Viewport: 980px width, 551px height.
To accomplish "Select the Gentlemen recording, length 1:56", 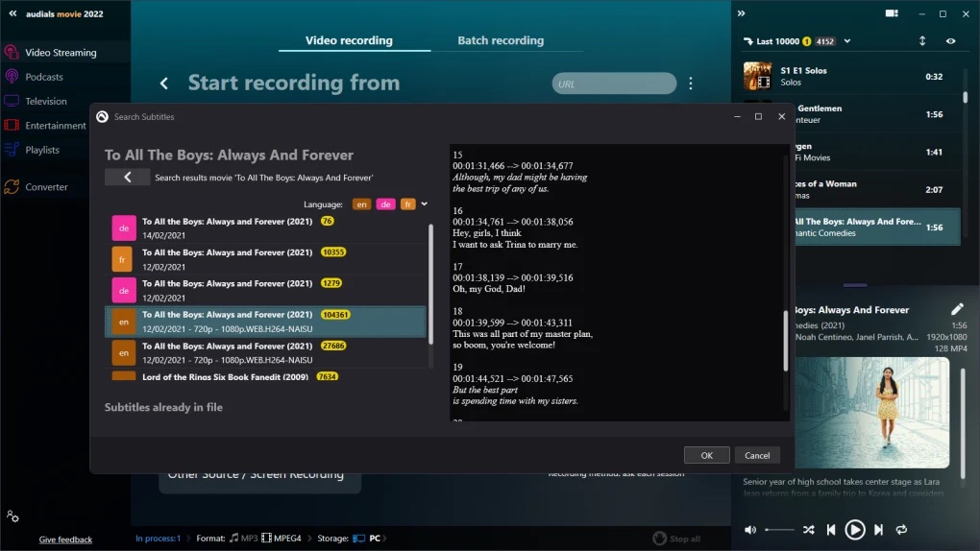I will click(x=877, y=114).
